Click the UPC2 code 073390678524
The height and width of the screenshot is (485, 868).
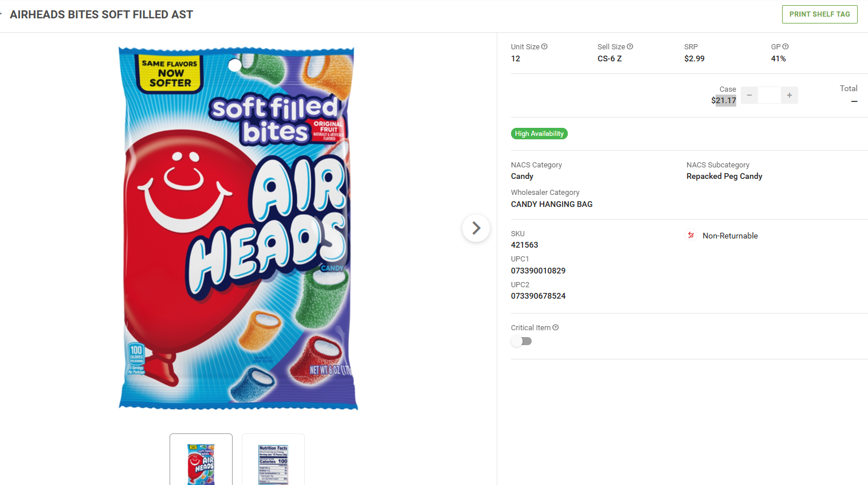pyautogui.click(x=538, y=296)
